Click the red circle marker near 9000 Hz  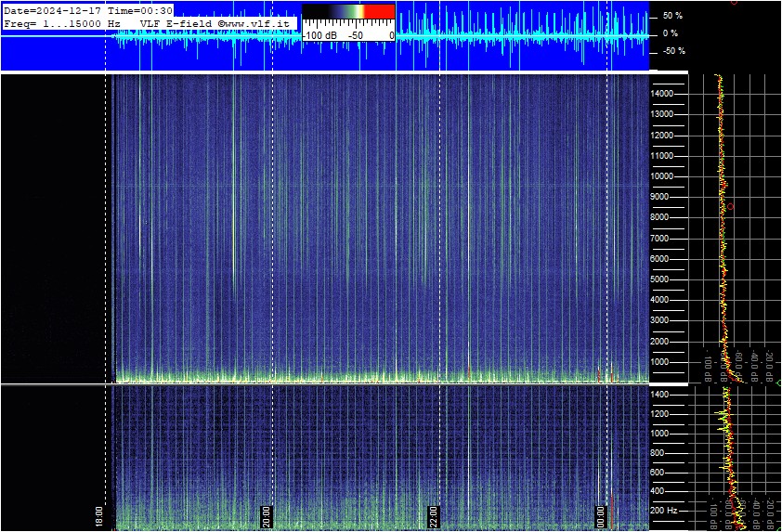tap(731, 206)
